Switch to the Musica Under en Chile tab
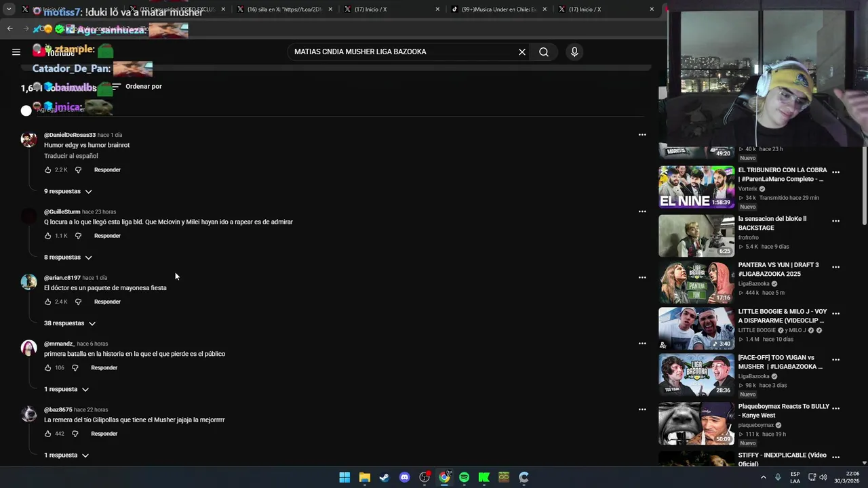The height and width of the screenshot is (488, 868). coord(500,9)
